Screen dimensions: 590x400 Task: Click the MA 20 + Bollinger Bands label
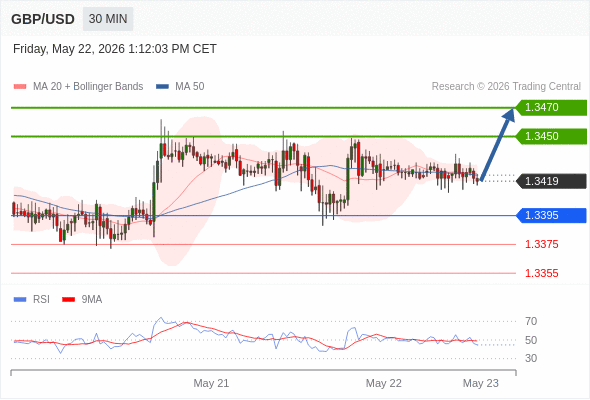coord(88,87)
